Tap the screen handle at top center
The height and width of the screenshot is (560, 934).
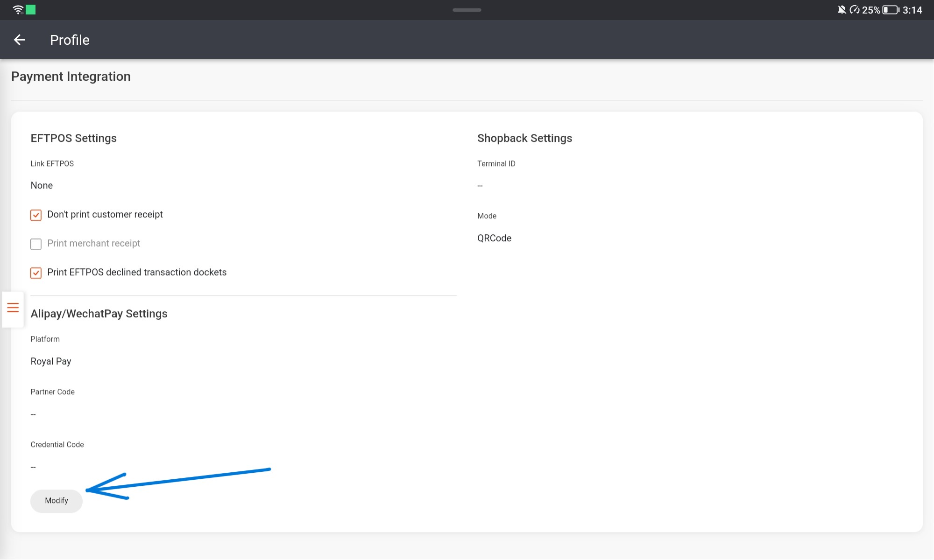pyautogui.click(x=467, y=9)
